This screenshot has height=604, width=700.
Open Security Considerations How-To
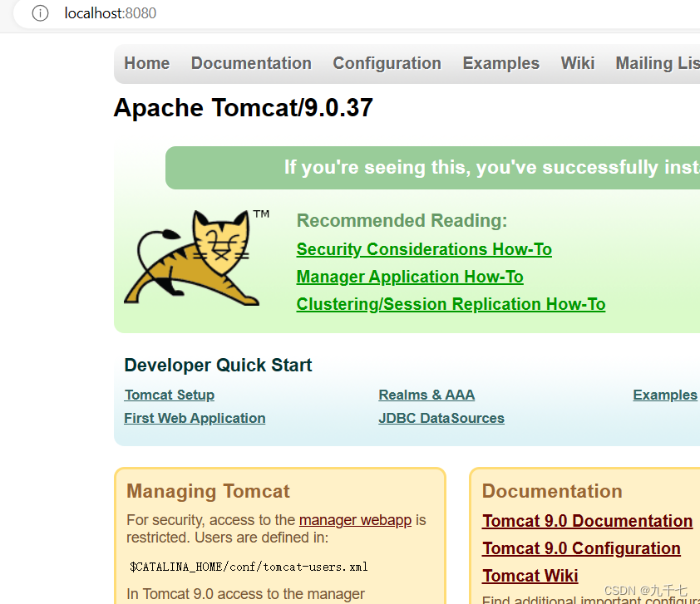click(424, 248)
